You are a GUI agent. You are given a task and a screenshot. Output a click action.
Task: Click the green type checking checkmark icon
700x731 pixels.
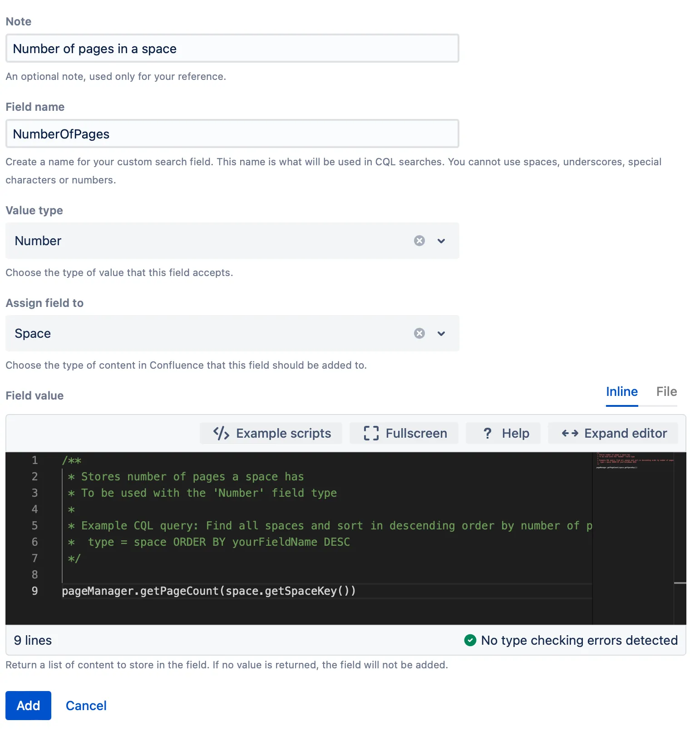(470, 640)
